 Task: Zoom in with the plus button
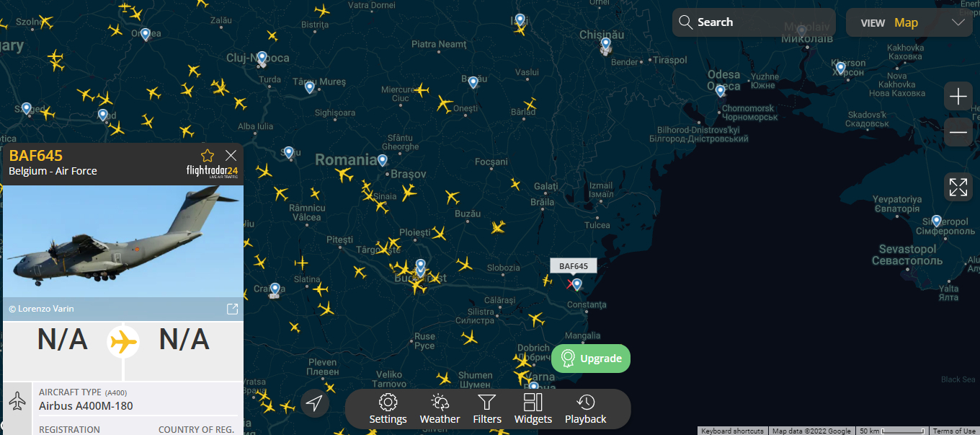(x=958, y=97)
